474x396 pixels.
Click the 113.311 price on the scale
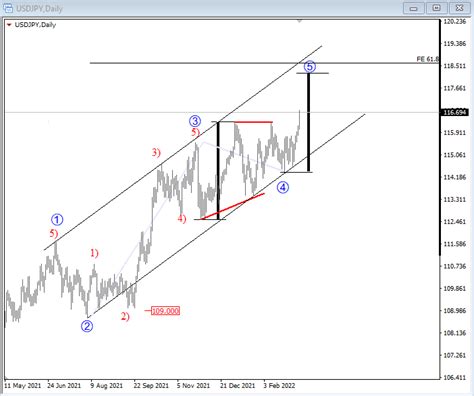coord(454,200)
